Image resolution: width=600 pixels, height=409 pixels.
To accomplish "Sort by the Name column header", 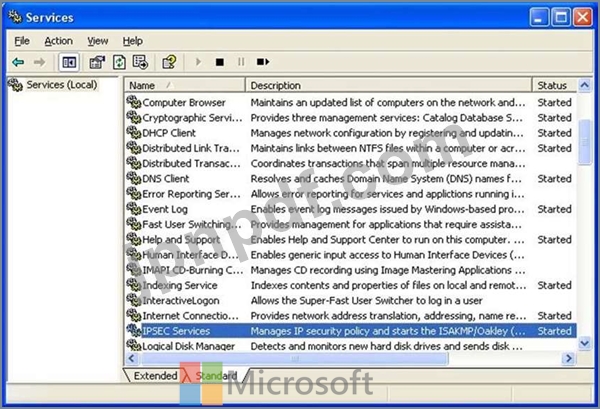I will tap(184, 85).
